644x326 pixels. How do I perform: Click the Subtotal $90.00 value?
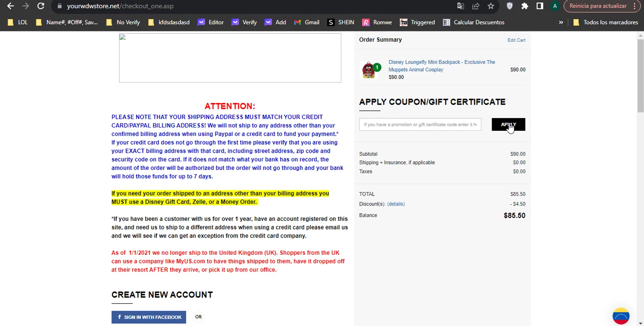click(x=518, y=154)
